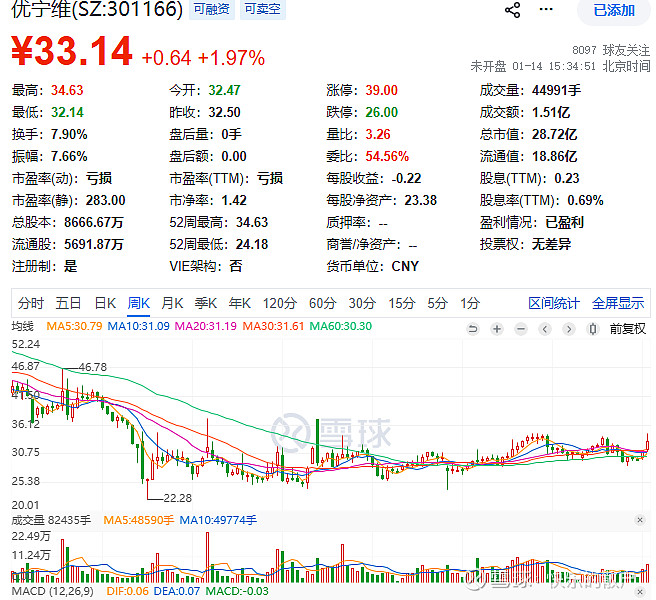Click the 可融资 tag
The image size is (656, 600).
[x=212, y=9]
